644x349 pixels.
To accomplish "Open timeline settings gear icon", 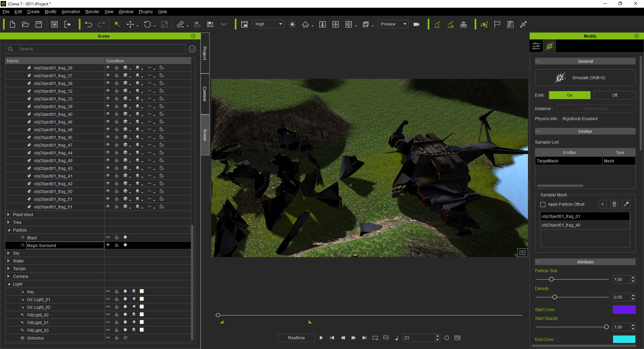I will pyautogui.click(x=446, y=338).
